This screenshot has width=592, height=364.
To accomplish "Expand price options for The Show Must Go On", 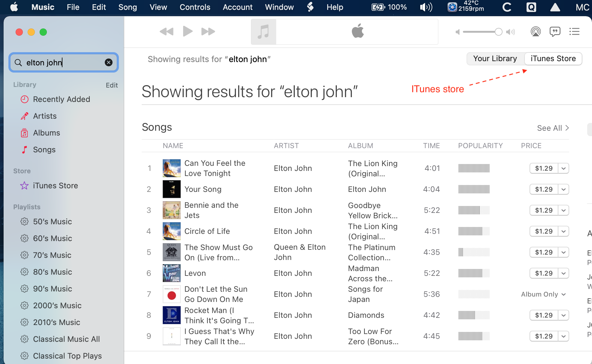I will 563,252.
